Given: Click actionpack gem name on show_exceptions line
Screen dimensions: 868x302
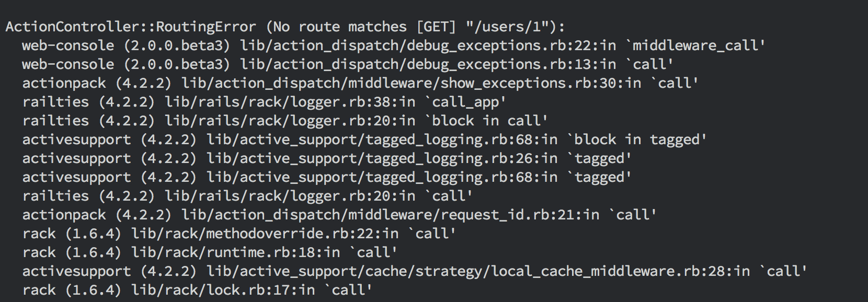Looking at the screenshot, I should pyautogui.click(x=64, y=83).
